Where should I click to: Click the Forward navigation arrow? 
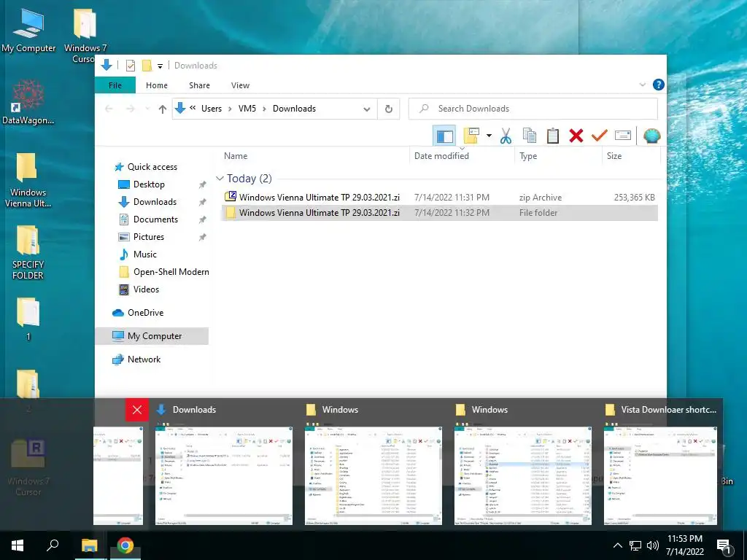(x=130, y=109)
